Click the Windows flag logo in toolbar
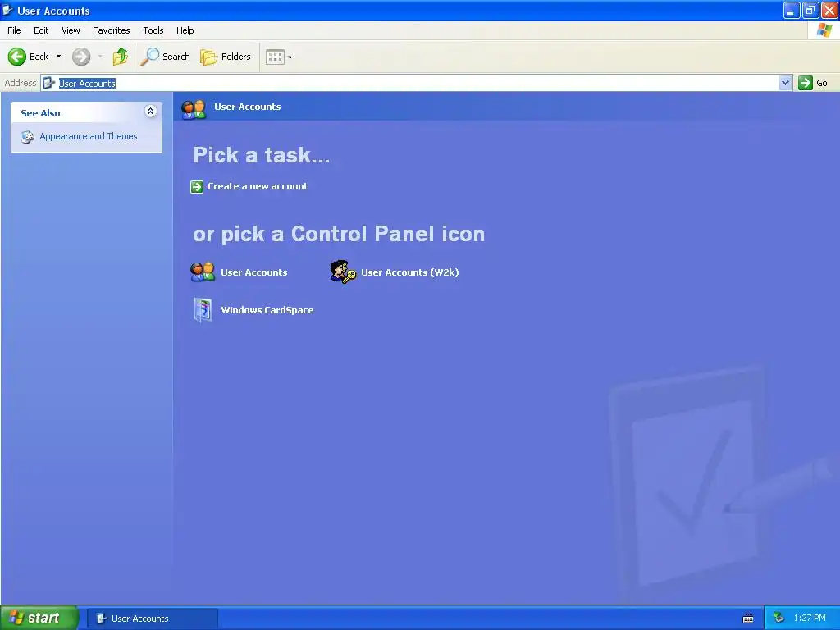This screenshot has height=630, width=840. [x=824, y=30]
